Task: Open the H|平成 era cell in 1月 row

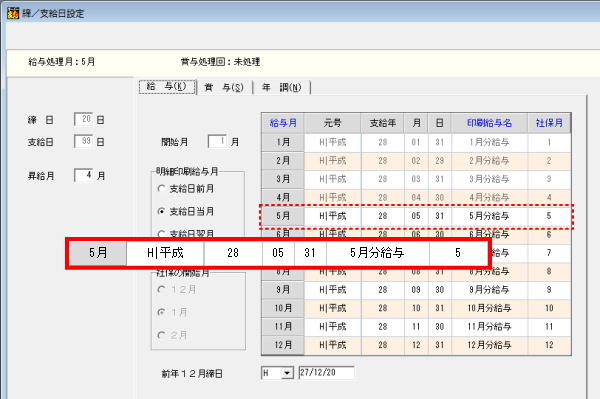Action: [332, 142]
